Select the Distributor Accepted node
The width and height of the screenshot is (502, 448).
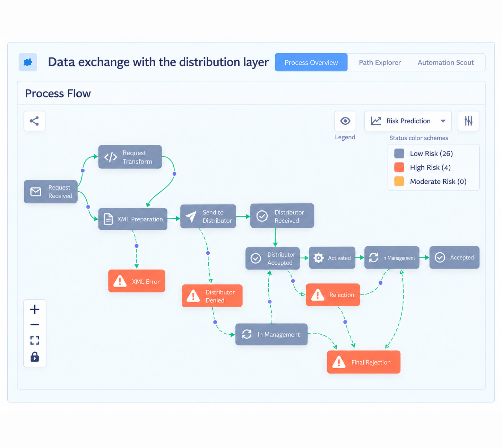[272, 258]
